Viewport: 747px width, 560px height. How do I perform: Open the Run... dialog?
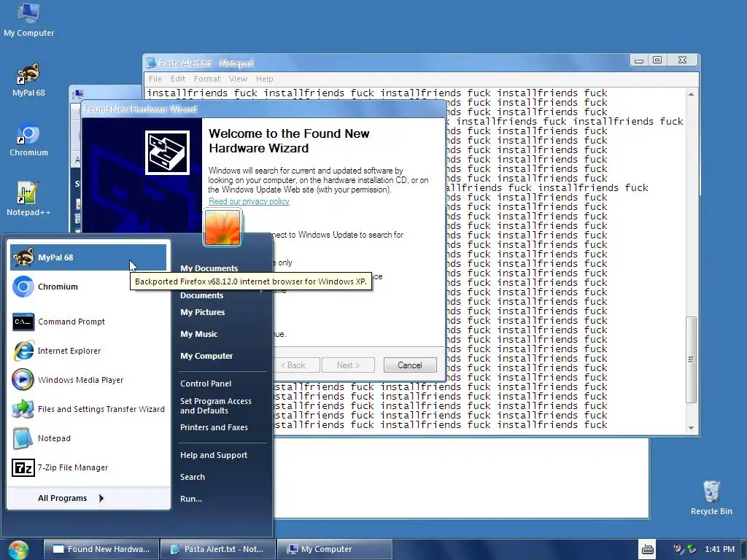pyautogui.click(x=191, y=499)
